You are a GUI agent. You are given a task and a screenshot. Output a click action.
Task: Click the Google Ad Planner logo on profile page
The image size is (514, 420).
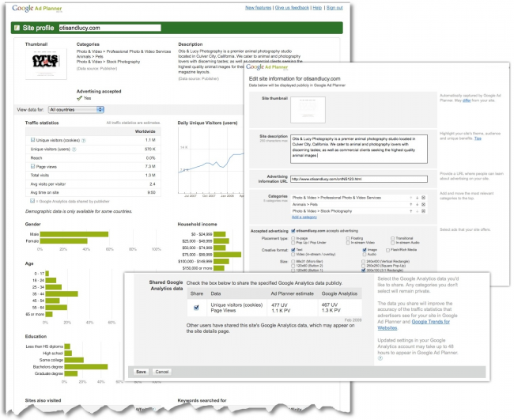click(36, 8)
